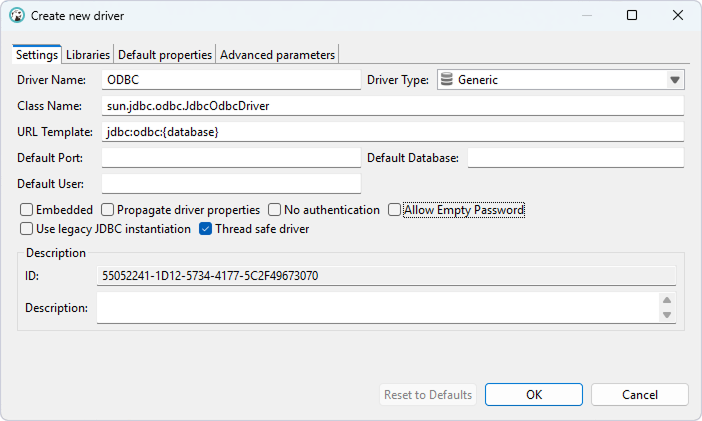Click the Generic database icon in Driver Type
This screenshot has height=421, width=702.
pos(447,80)
